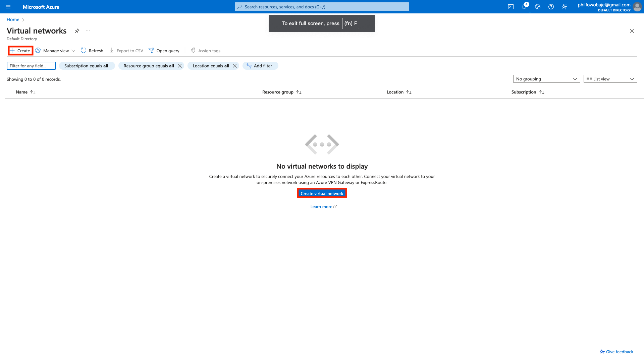Sort by Name column header
The image size is (644, 362).
22,92
